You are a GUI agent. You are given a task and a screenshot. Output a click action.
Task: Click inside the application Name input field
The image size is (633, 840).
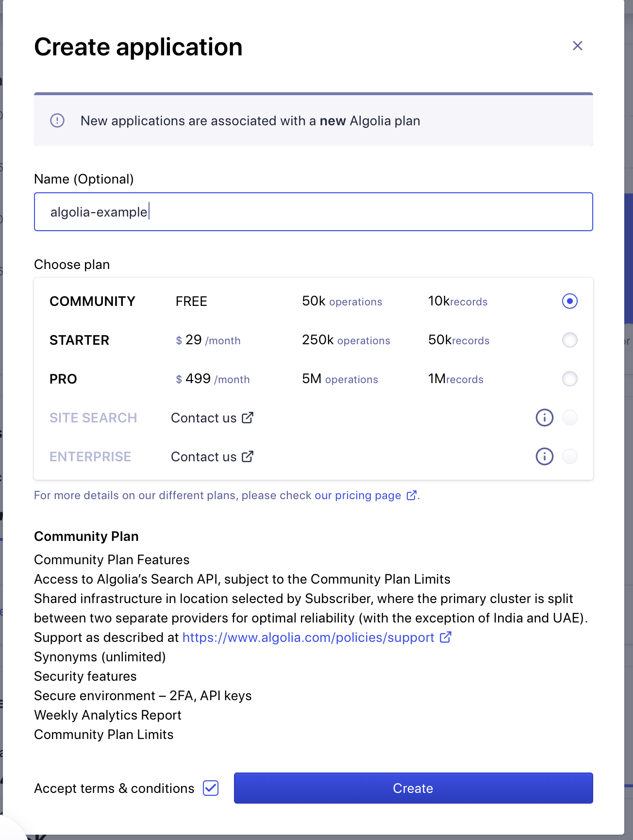313,212
